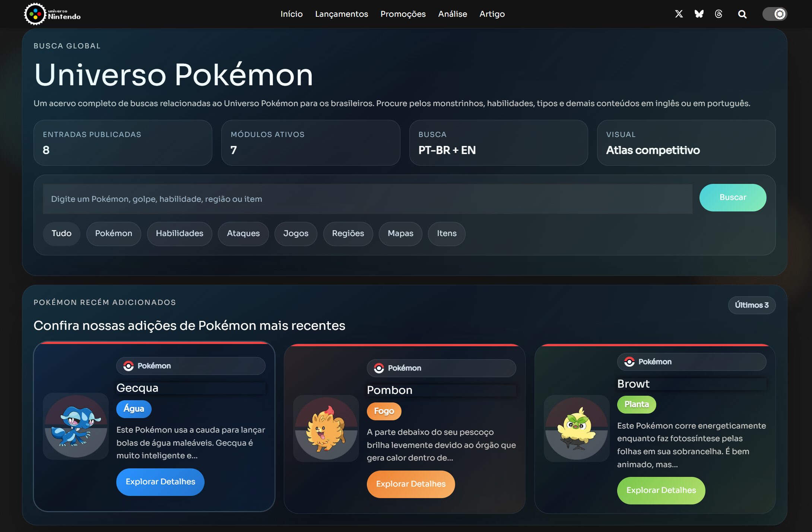Viewport: 812px width, 532px height.
Task: Click the Browt Pokémon image
Action: 577,428
